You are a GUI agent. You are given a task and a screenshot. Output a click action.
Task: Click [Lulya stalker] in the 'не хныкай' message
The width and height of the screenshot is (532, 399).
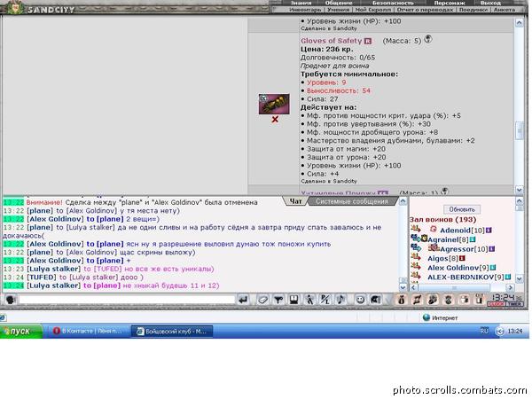pos(53,286)
